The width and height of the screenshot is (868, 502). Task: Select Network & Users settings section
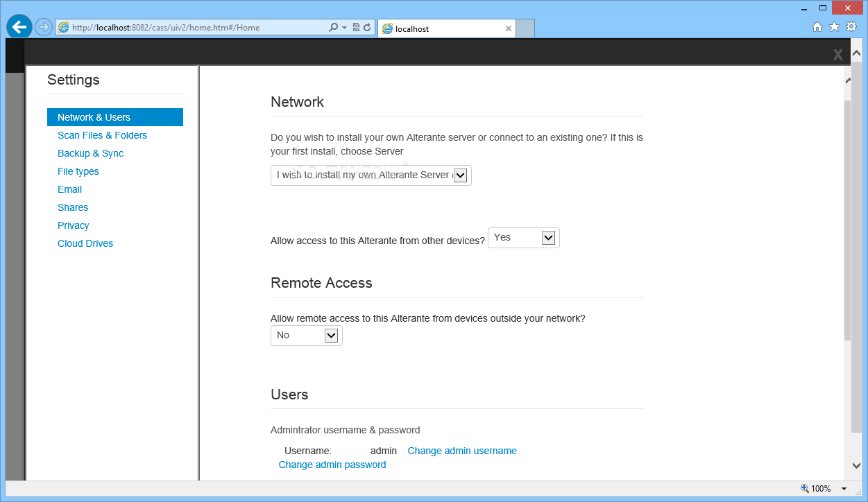click(115, 117)
